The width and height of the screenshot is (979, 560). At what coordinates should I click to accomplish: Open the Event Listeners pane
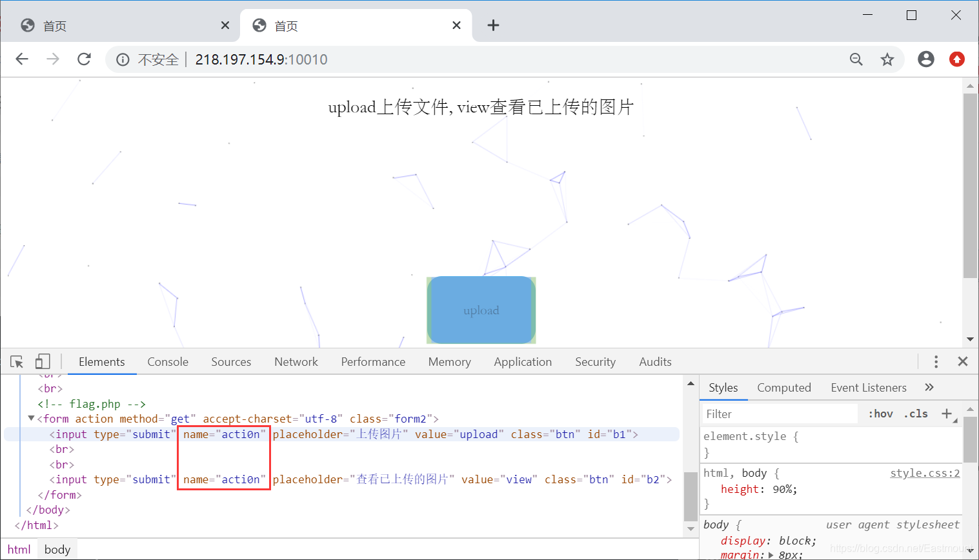[x=869, y=388]
